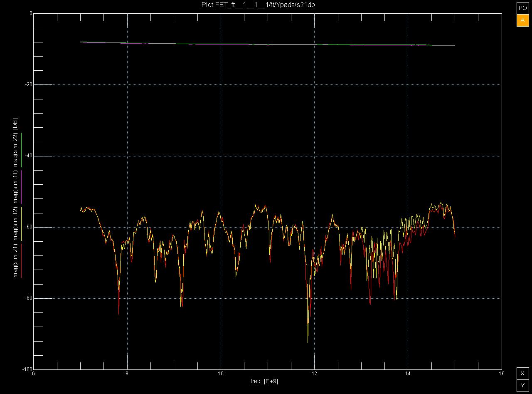This screenshot has width=532, height=394.
Task: Click the mag(s.m.21) legend label
Action: click(15, 260)
